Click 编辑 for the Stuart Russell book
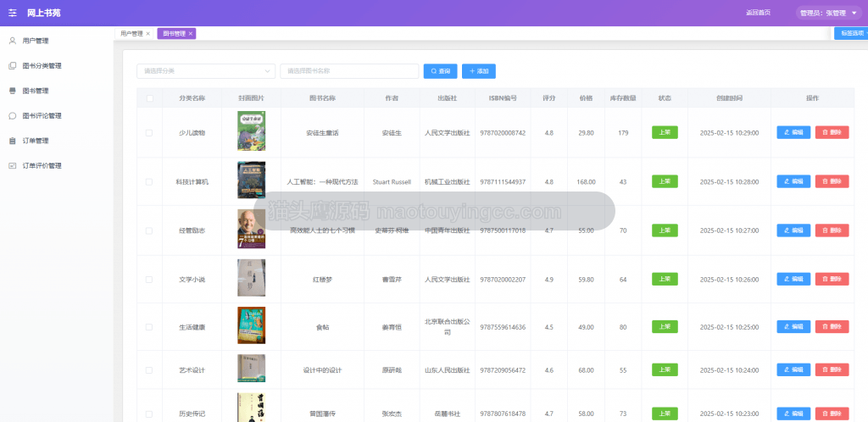 (793, 181)
